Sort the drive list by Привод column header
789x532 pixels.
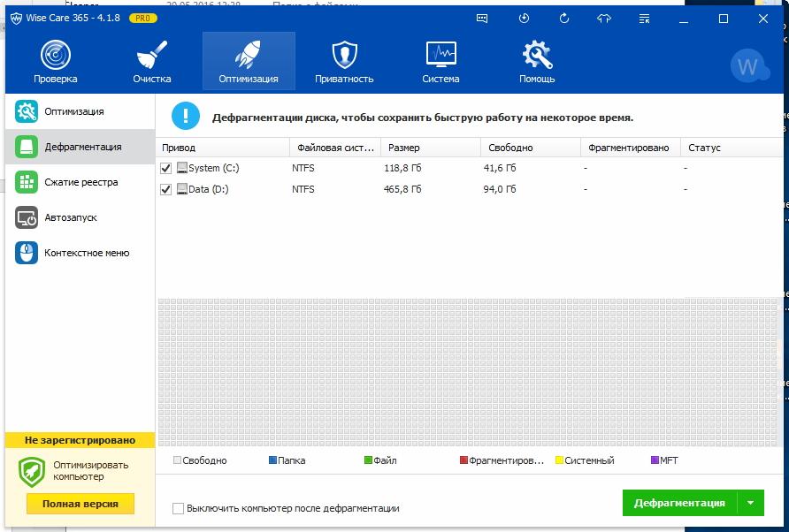221,148
